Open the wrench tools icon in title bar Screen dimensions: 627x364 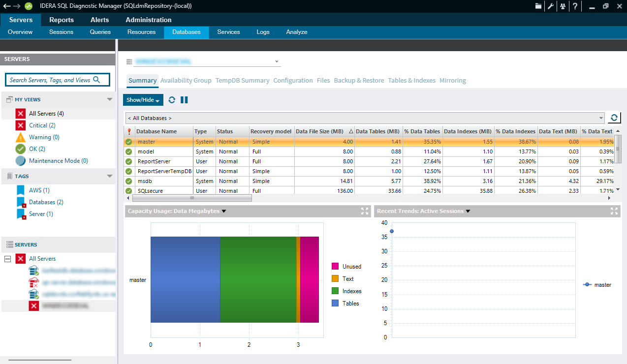[551, 6]
